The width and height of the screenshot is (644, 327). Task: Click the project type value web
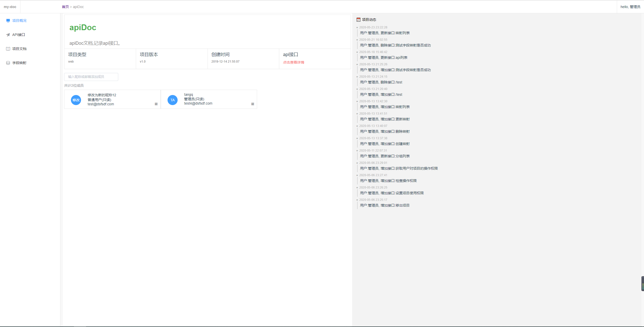(71, 62)
